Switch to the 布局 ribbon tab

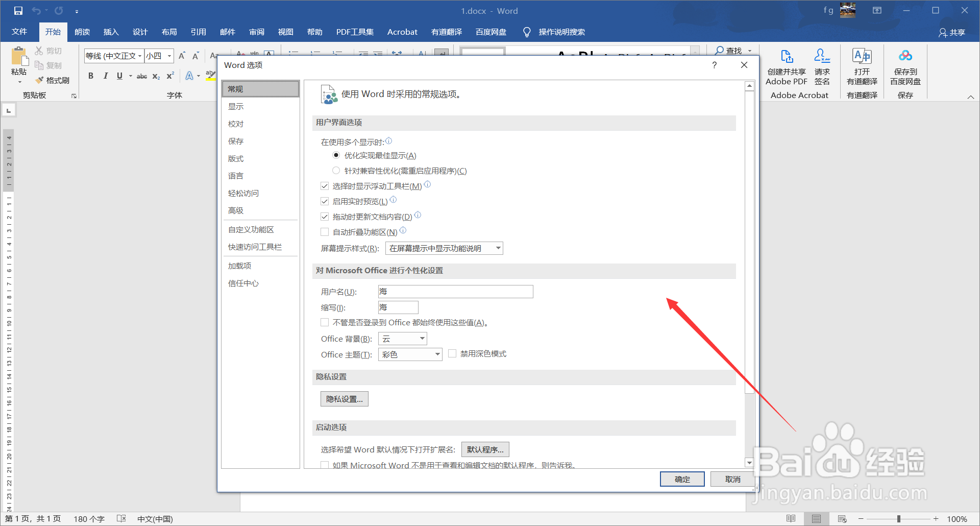(x=169, y=32)
